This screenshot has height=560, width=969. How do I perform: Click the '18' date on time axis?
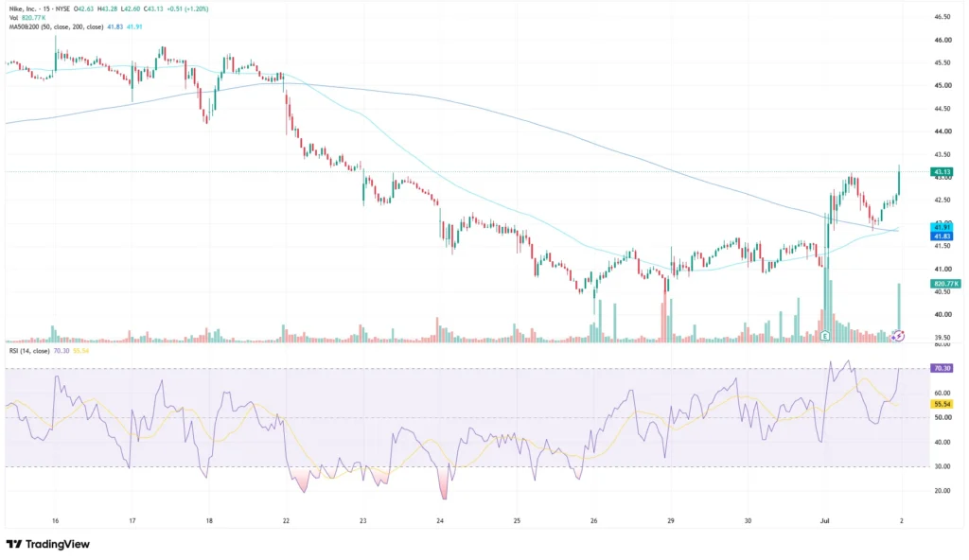click(209, 521)
